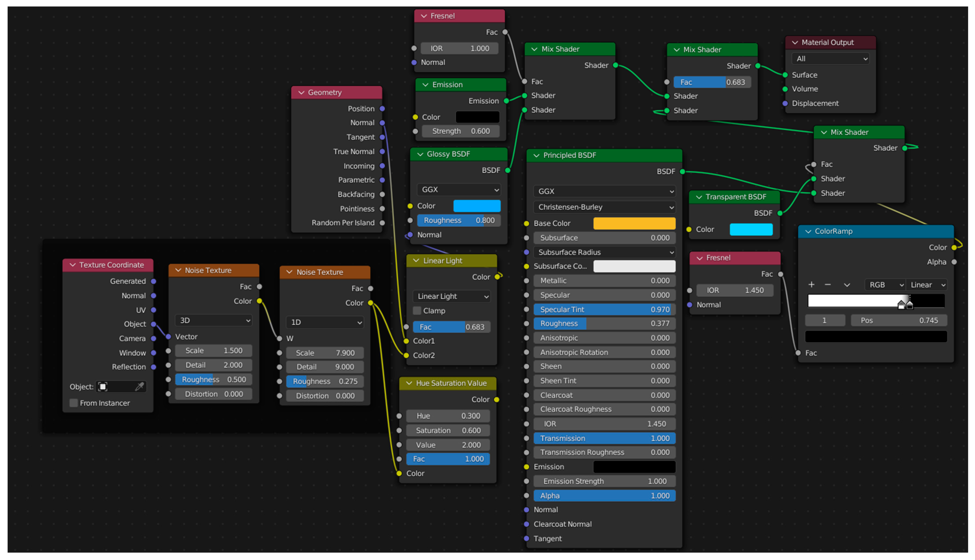Collapse the Hue Saturation Value node

(x=409, y=384)
